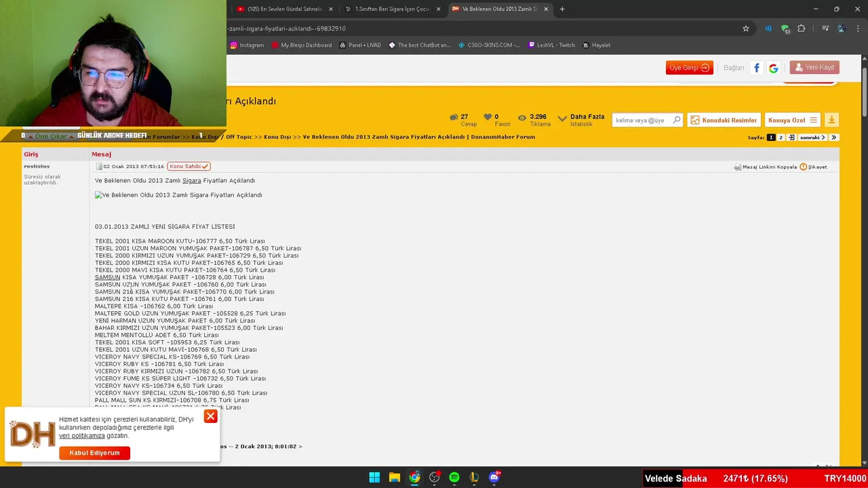
Task: Connect with the Facebook icon
Action: [757, 68]
